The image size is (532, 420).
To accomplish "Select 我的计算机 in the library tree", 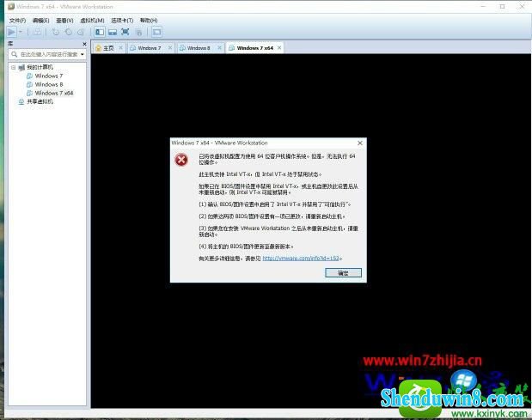I will tap(40, 67).
